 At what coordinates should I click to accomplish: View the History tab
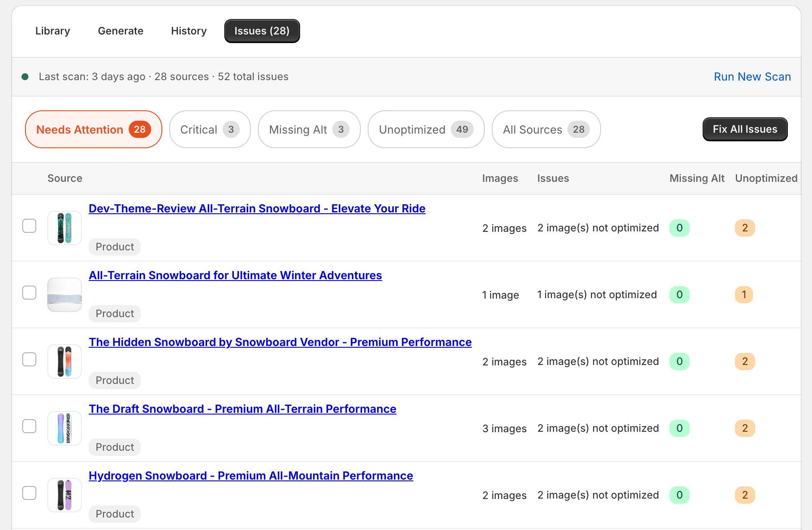189,31
